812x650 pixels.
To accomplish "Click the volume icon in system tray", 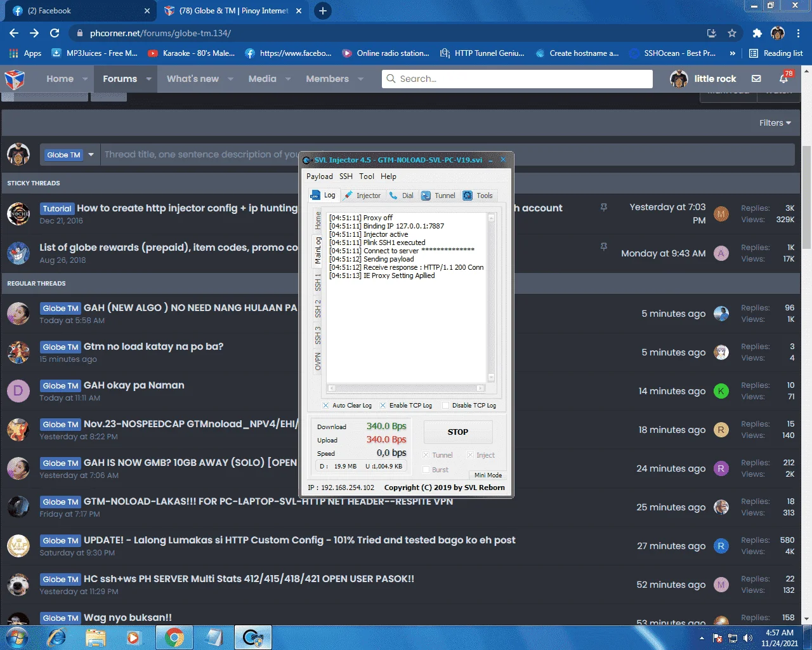I will [748, 638].
